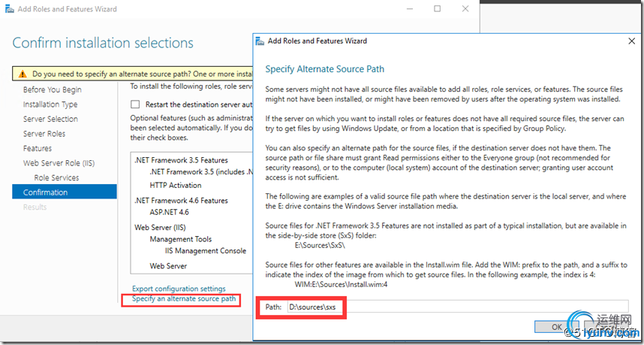Select the Role Services step
Screen dimensions: 644x345
tap(56, 177)
